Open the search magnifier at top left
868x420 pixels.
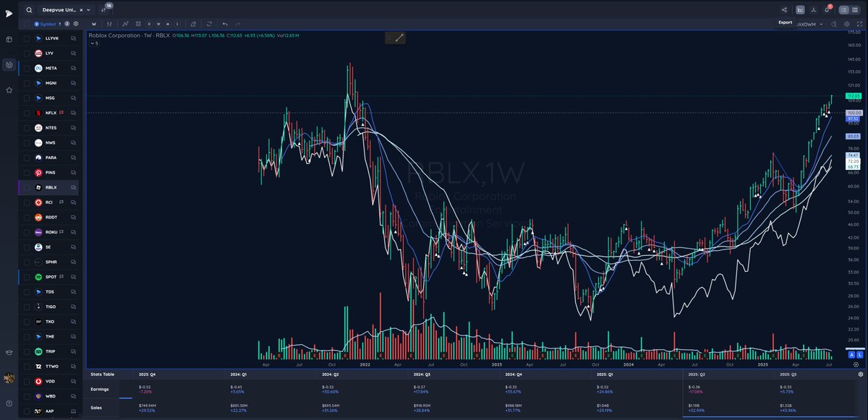point(28,10)
